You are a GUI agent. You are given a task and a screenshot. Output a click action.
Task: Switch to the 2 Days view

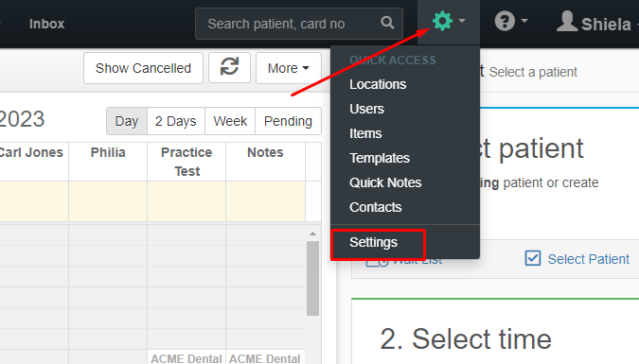click(x=176, y=121)
